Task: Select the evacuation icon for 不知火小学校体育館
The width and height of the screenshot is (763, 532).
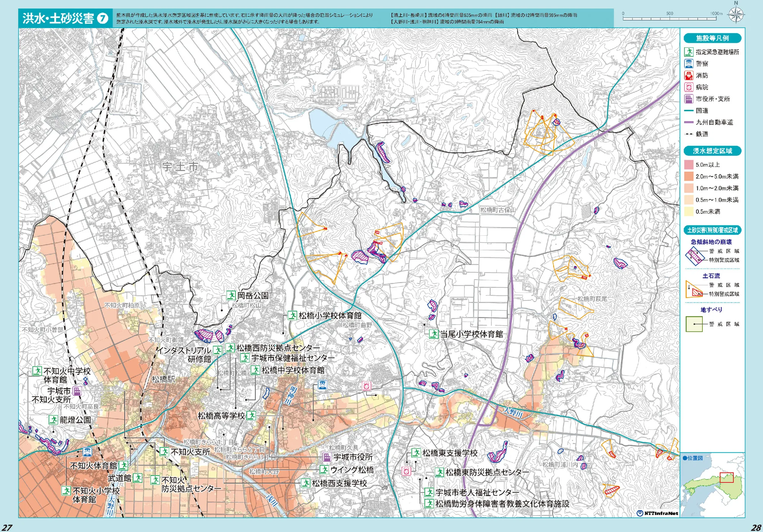Action: tap(66, 490)
